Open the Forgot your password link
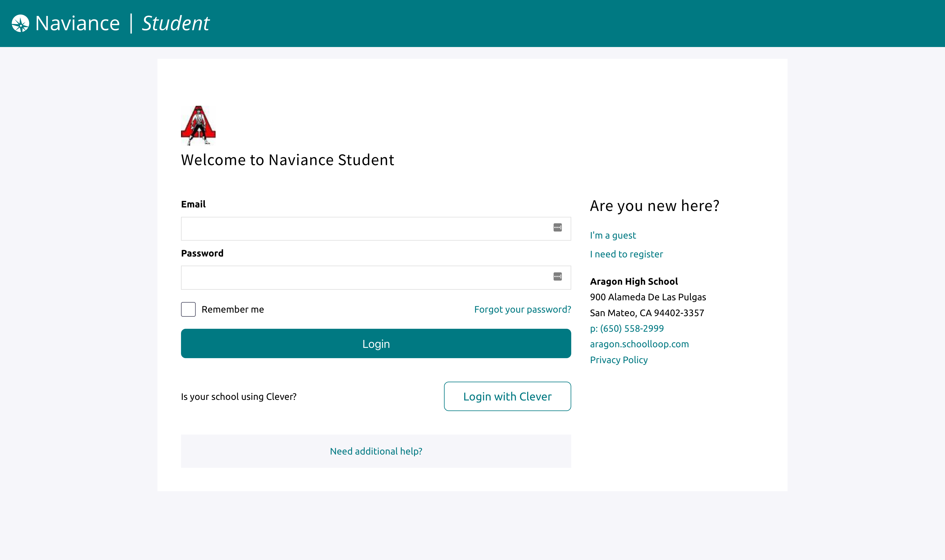 pos(522,309)
